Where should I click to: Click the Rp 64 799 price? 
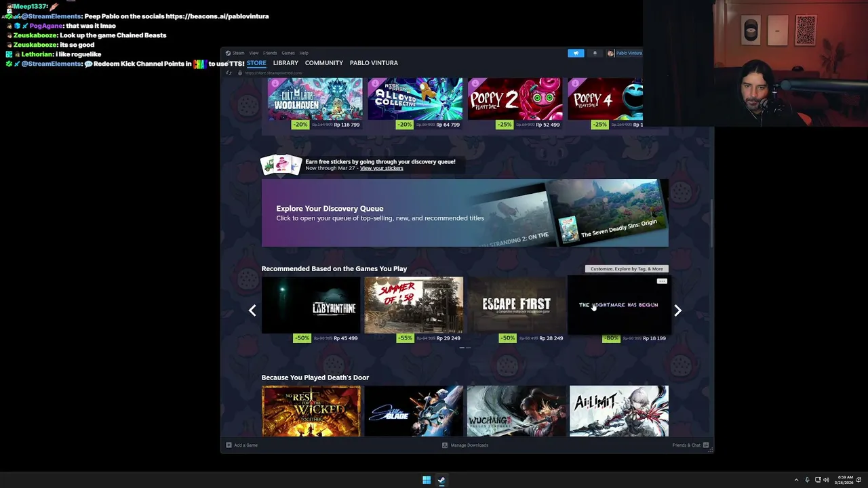point(448,125)
